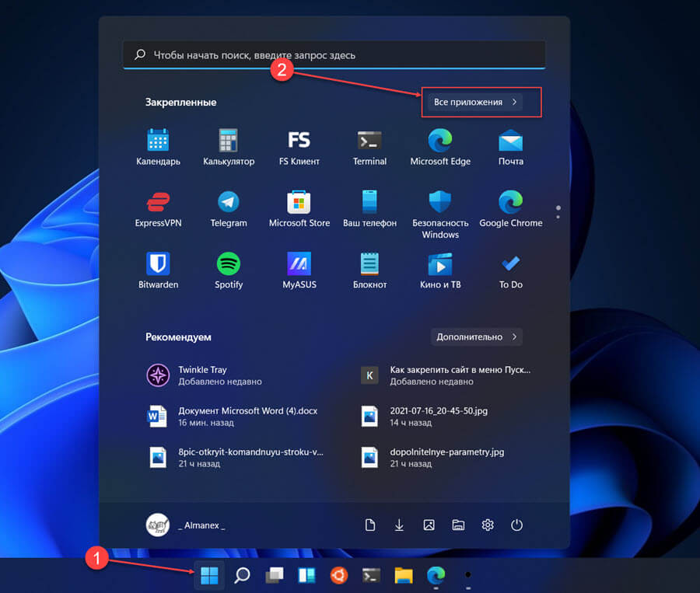Click the Все приложения button

pos(475,102)
